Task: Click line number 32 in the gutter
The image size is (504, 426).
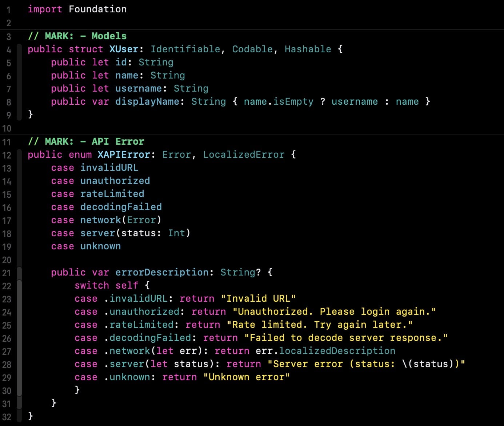Action: [x=7, y=417]
